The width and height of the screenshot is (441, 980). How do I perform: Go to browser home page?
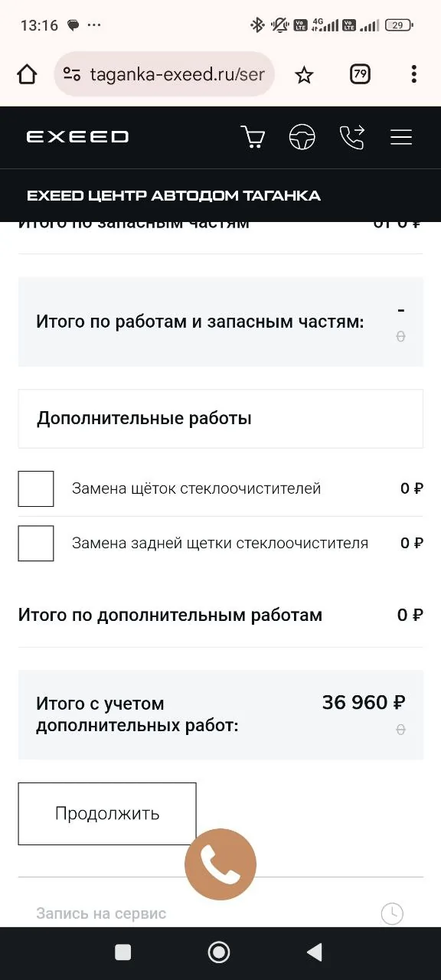click(x=27, y=74)
